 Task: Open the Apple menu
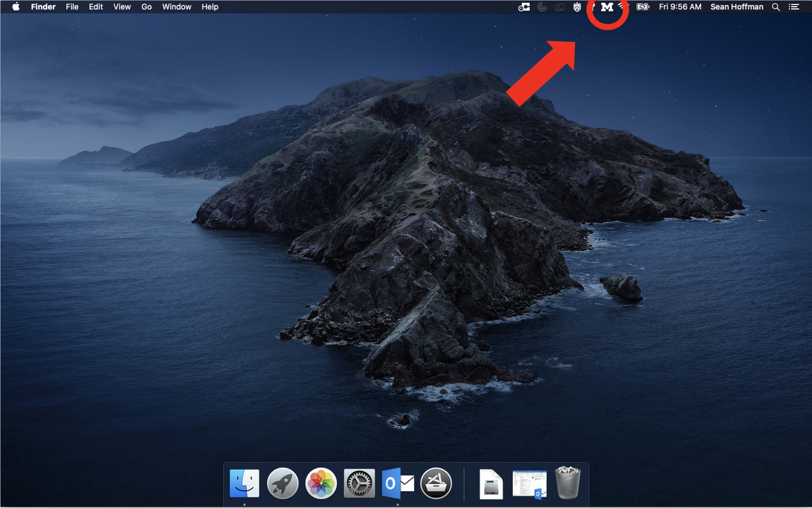(x=16, y=7)
